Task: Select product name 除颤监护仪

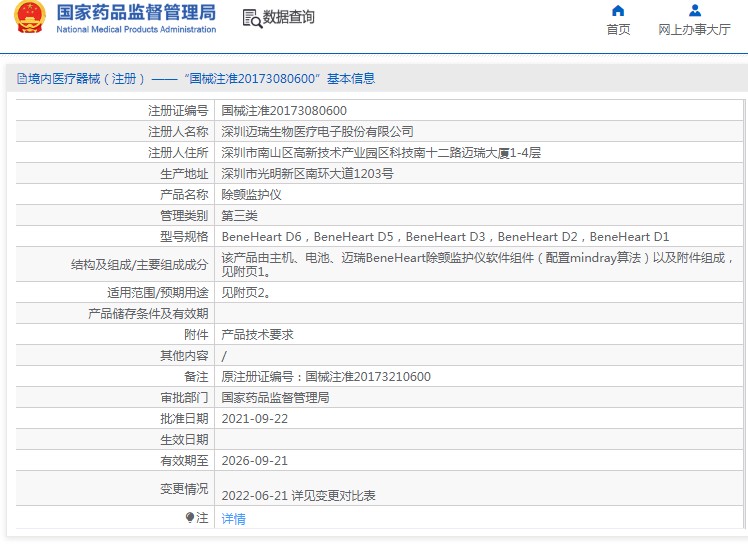Action: [251, 195]
